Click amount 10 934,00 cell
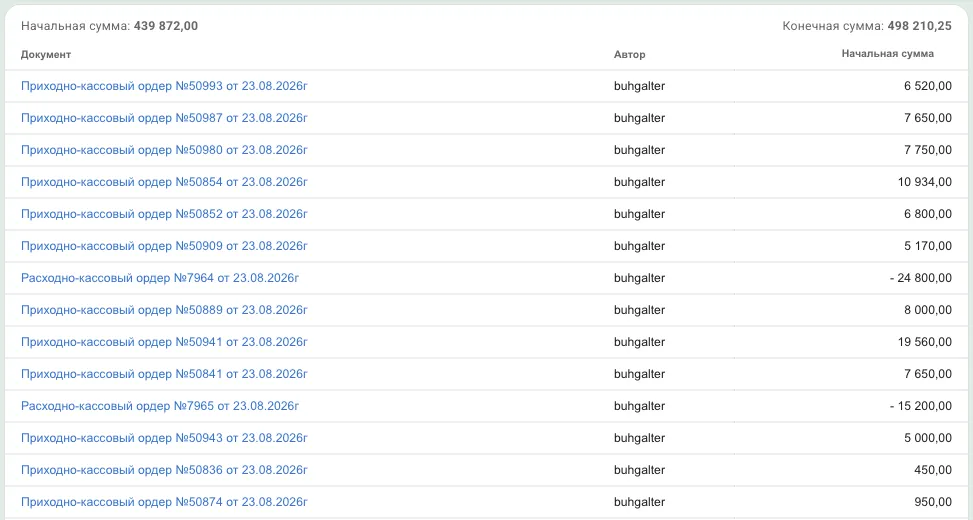This screenshot has height=520, width=973. 925,182
